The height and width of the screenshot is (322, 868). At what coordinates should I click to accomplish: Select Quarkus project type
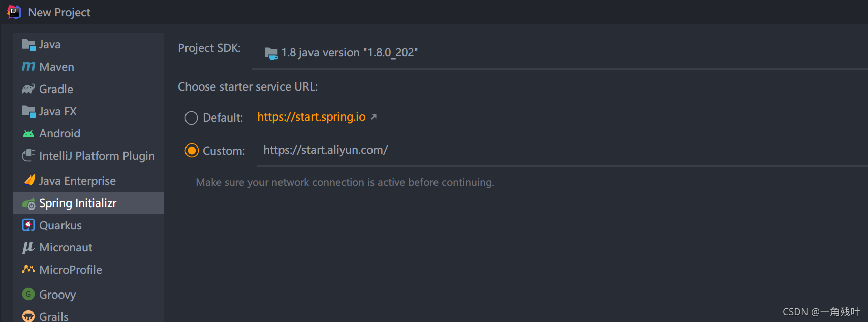click(88, 225)
